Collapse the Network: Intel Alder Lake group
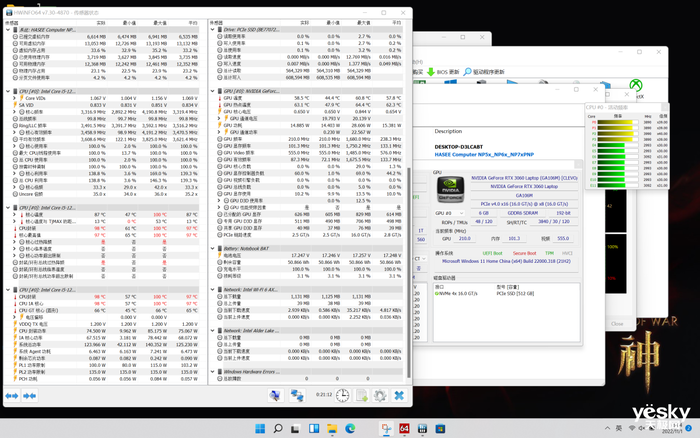 pos(212,330)
